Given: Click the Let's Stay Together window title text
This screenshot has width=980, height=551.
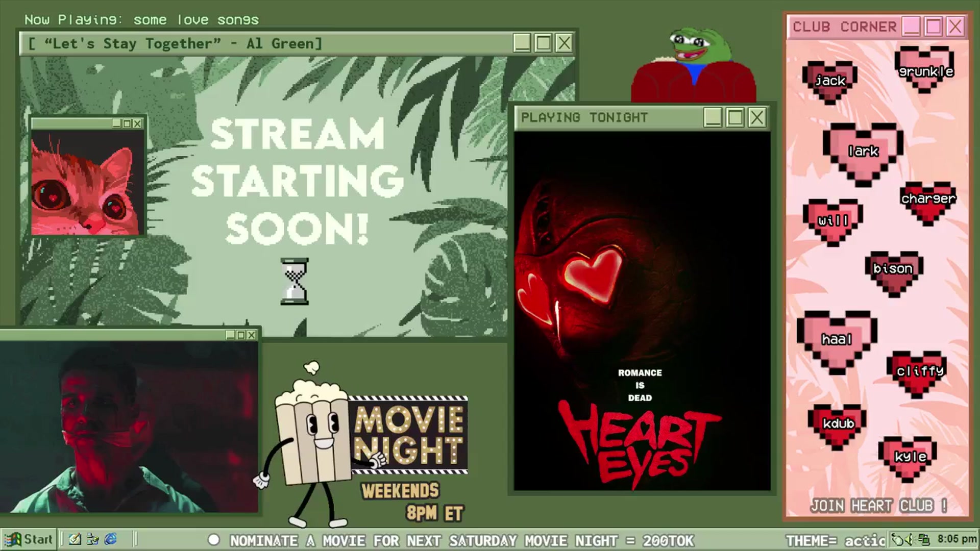Looking at the screenshot, I should (175, 43).
